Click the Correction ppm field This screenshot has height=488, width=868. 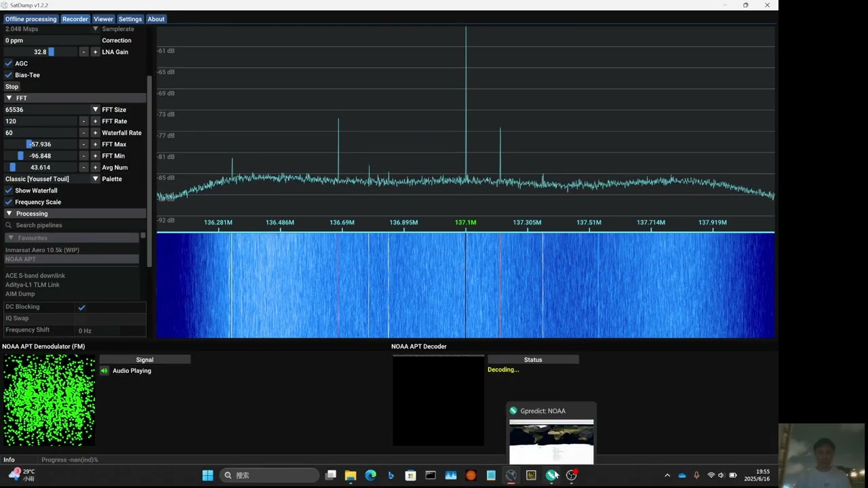[x=51, y=41]
